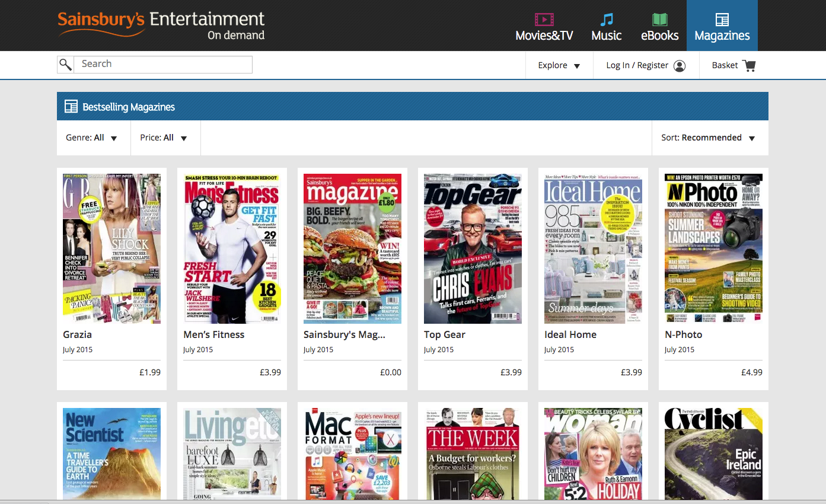Open the Cyclist cover thumbnail

point(713,454)
